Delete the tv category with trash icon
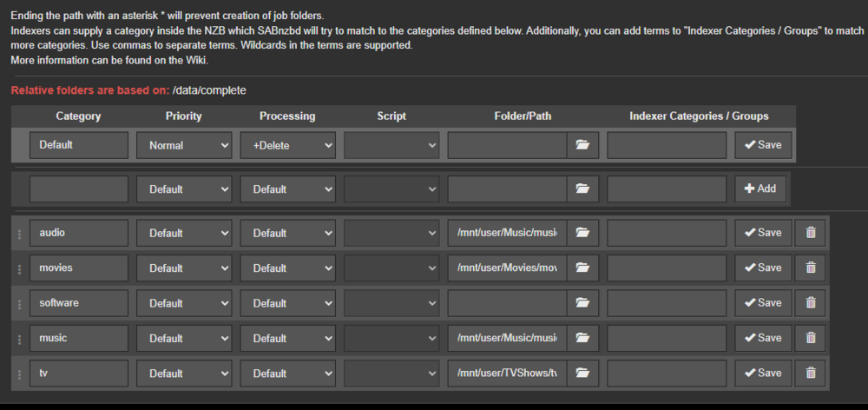868x410 pixels. (x=811, y=373)
